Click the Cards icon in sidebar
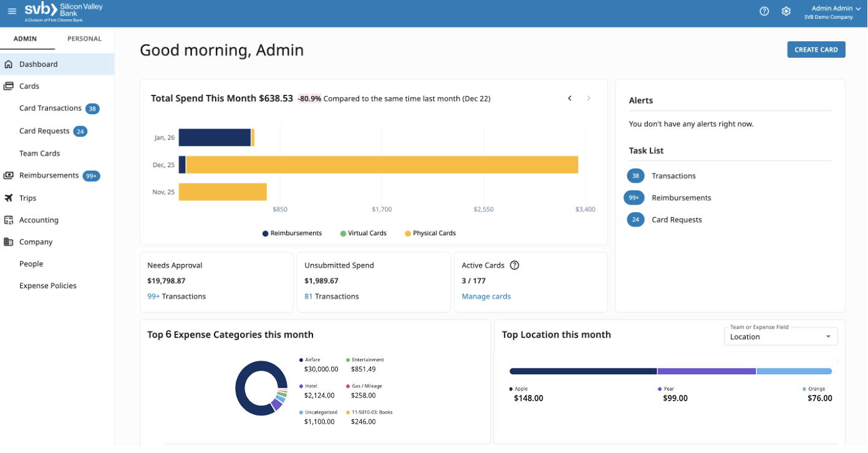Image resolution: width=868 pixels, height=453 pixels. [9, 86]
